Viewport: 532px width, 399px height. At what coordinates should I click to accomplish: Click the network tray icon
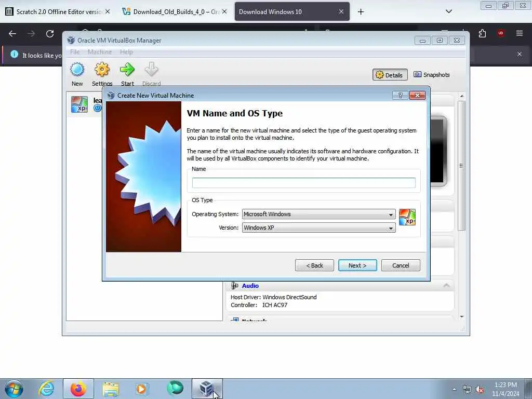[x=467, y=390]
